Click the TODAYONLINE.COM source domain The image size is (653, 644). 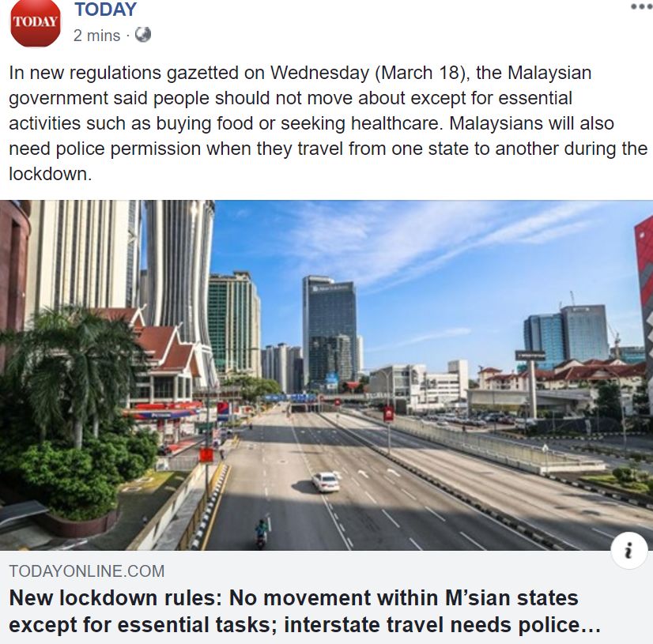[87, 571]
